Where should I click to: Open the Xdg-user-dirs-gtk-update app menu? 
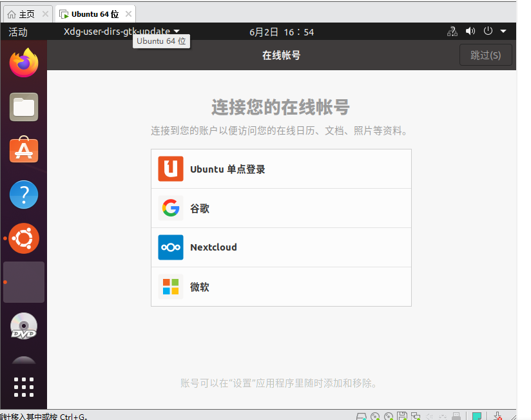[122, 32]
